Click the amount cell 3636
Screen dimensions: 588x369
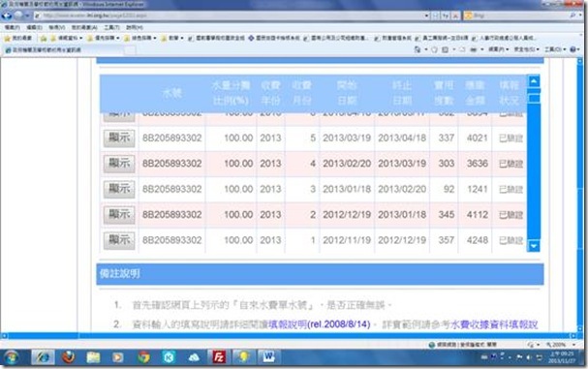[478, 164]
